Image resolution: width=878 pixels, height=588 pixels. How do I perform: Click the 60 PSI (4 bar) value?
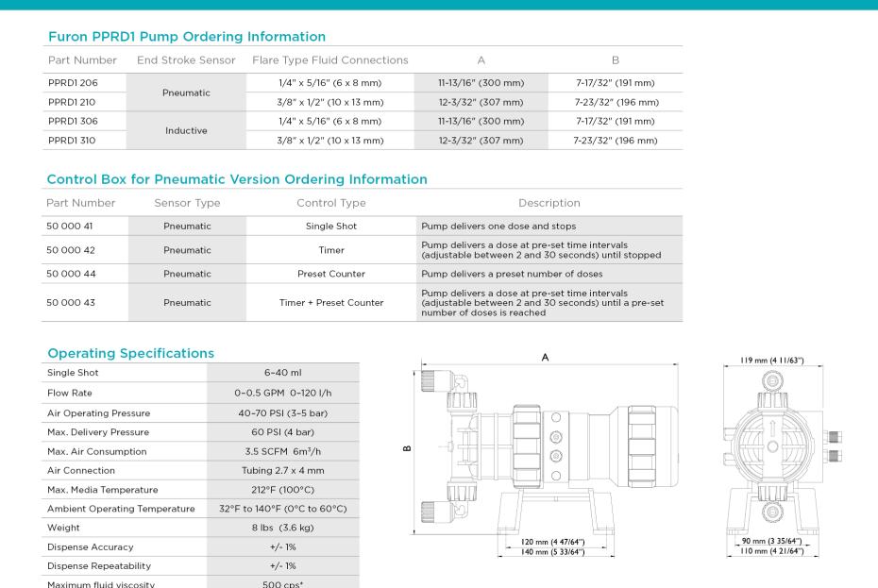click(283, 432)
